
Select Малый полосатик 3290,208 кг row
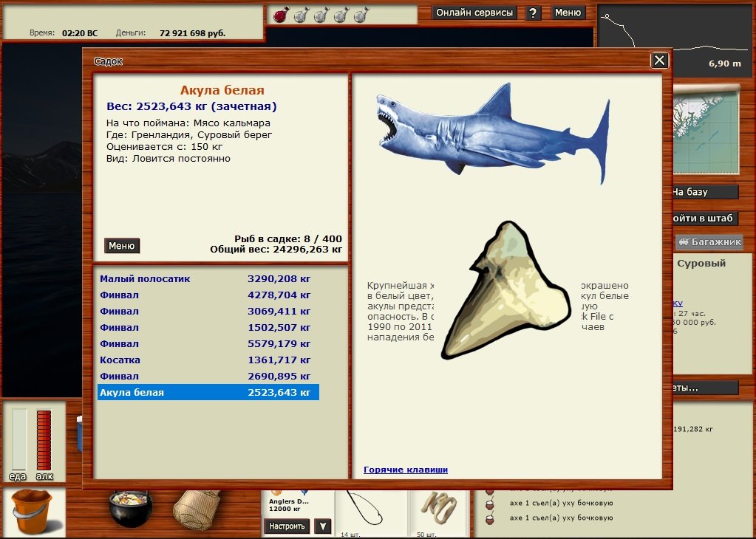208,278
